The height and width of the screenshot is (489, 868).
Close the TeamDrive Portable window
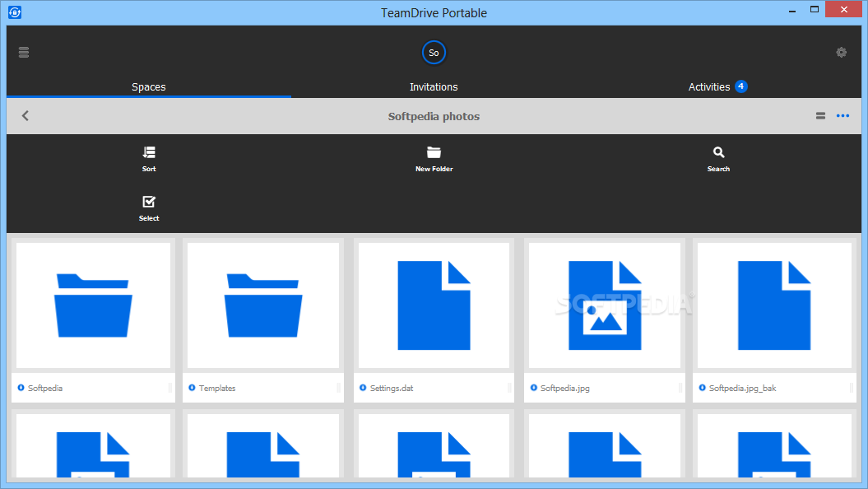[x=843, y=9]
